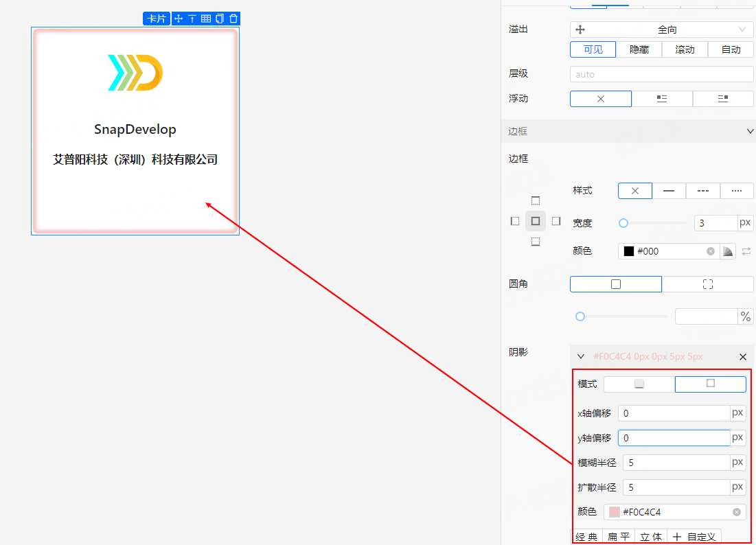Click the pink shadow color swatch
756x545 pixels.
tap(615, 512)
